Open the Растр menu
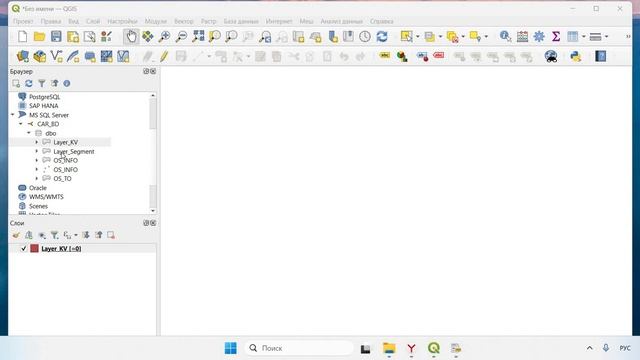Screen dimensions: 640x360 tap(209, 21)
